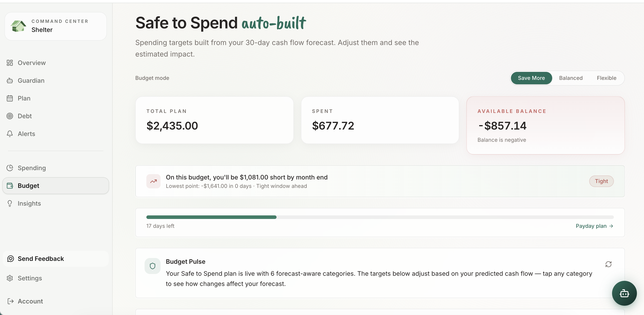Click the Guardian robot icon in sidebar

tap(10, 81)
